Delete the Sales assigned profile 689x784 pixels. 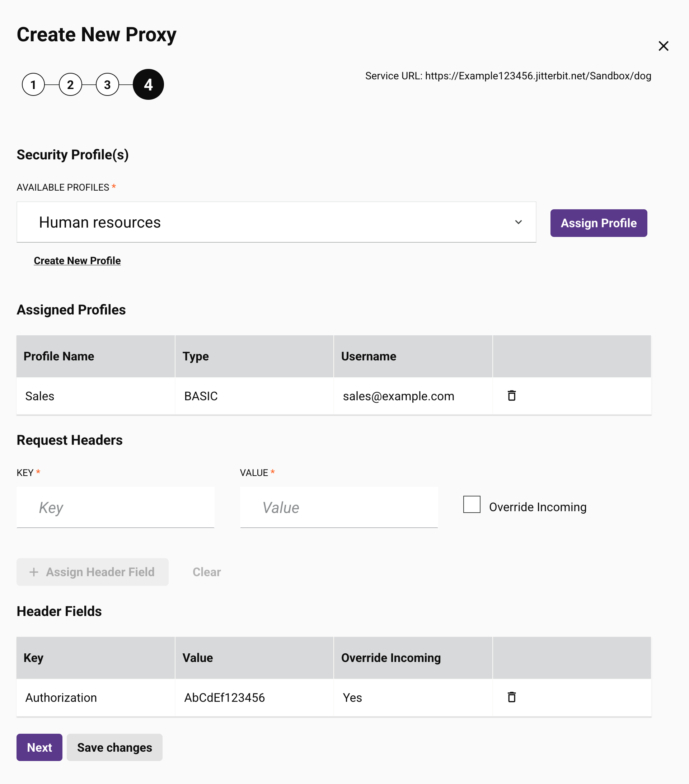pyautogui.click(x=511, y=396)
